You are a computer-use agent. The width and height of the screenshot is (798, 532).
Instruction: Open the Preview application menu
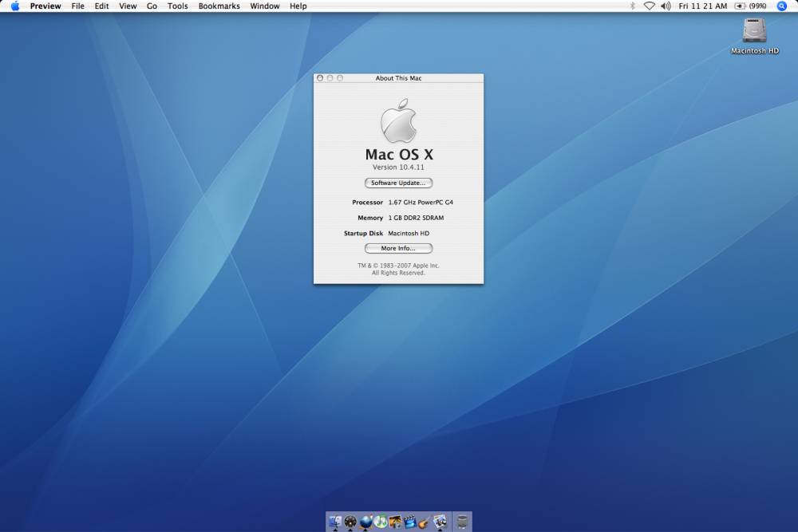coord(45,6)
